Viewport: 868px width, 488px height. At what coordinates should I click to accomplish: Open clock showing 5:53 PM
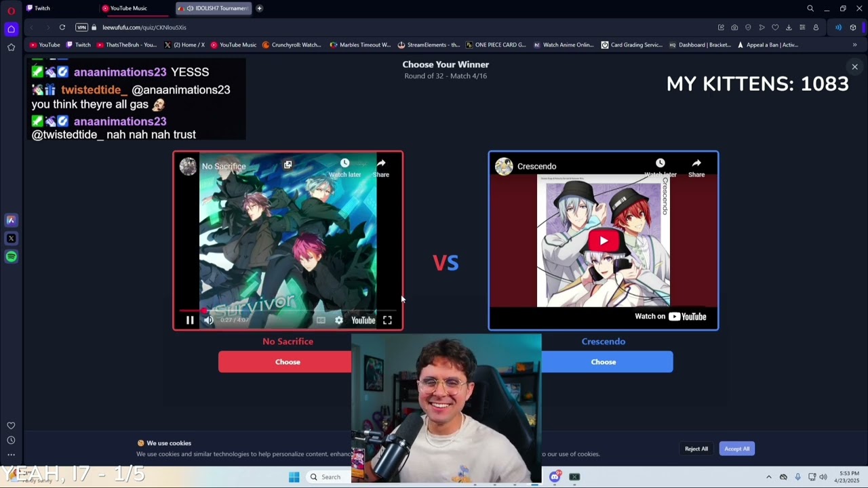[x=848, y=476]
